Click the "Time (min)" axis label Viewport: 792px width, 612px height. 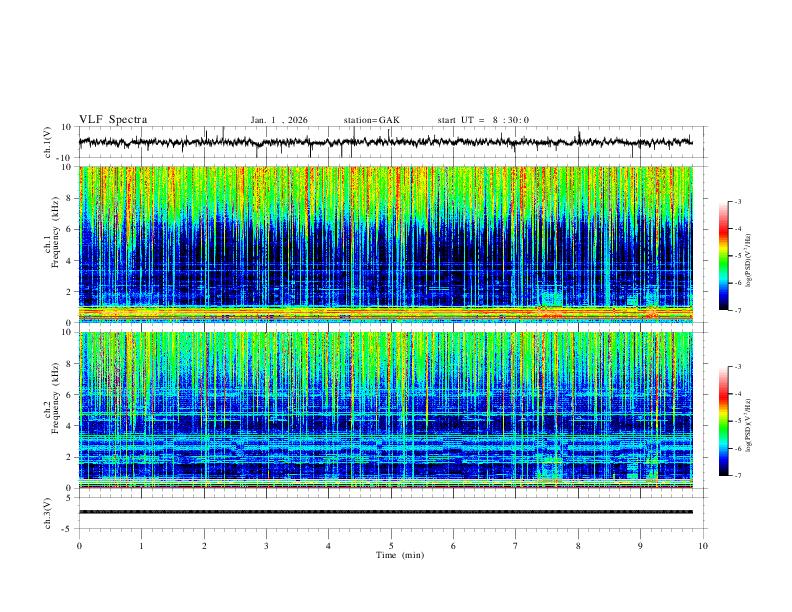tap(400, 555)
